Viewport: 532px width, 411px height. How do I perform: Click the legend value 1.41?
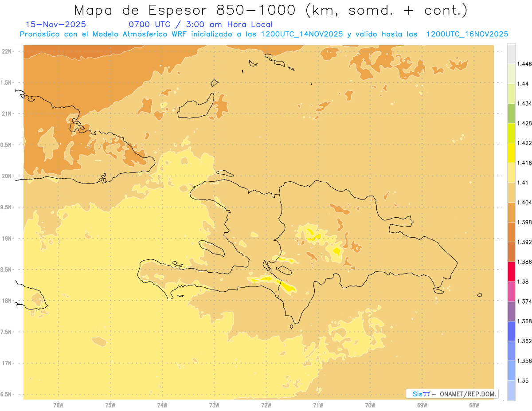click(x=524, y=183)
